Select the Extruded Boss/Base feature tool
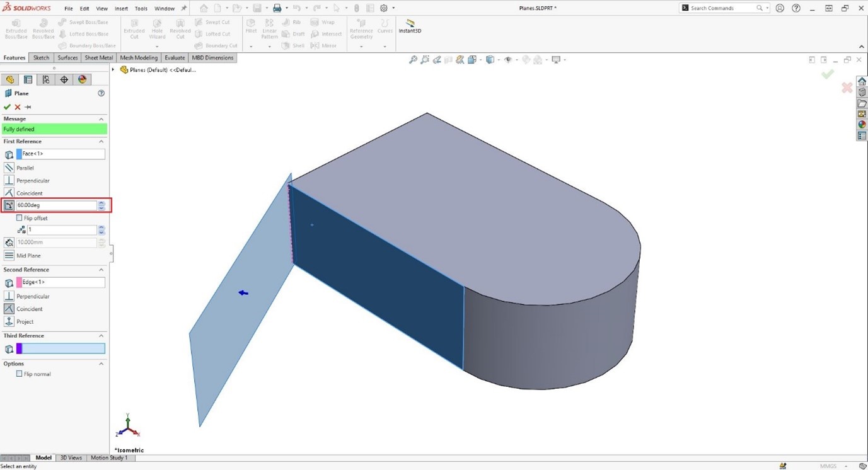 tap(15, 28)
